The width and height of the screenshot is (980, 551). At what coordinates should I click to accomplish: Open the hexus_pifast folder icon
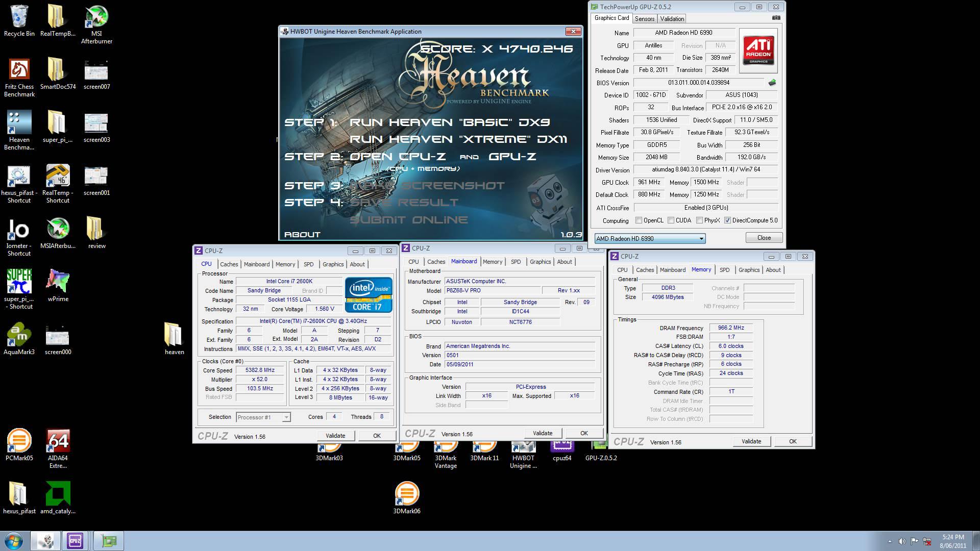pos(19,498)
